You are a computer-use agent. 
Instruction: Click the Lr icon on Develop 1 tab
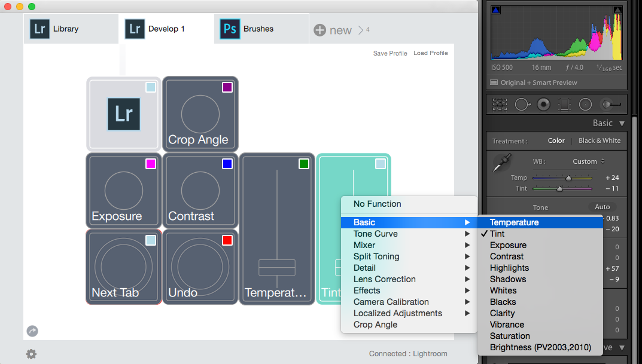point(135,29)
